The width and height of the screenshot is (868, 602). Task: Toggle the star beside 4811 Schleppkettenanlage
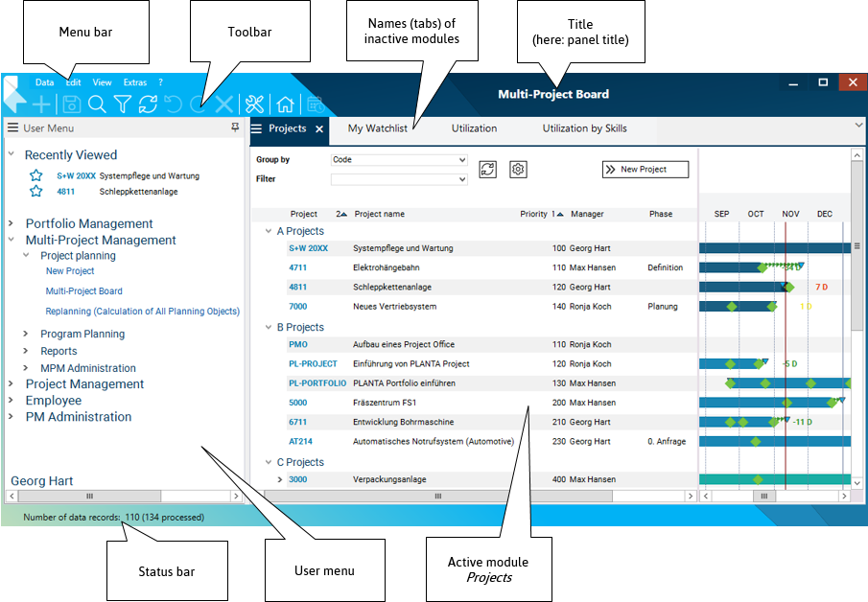(35, 191)
